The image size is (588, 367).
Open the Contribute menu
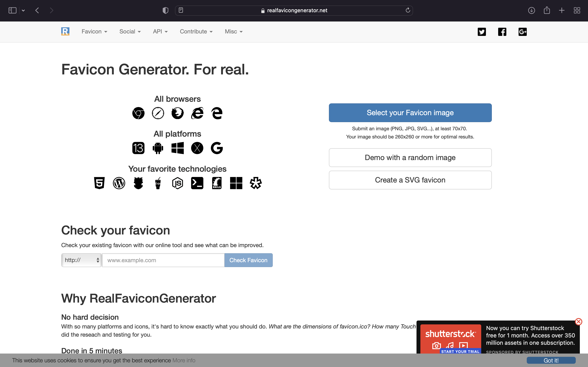point(196,32)
